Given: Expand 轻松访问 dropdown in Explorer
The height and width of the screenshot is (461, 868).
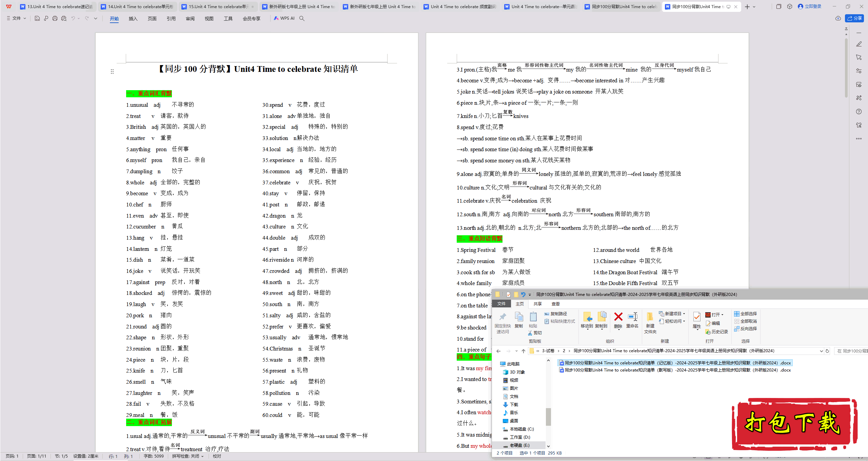Looking at the screenshot, I should point(672,321).
